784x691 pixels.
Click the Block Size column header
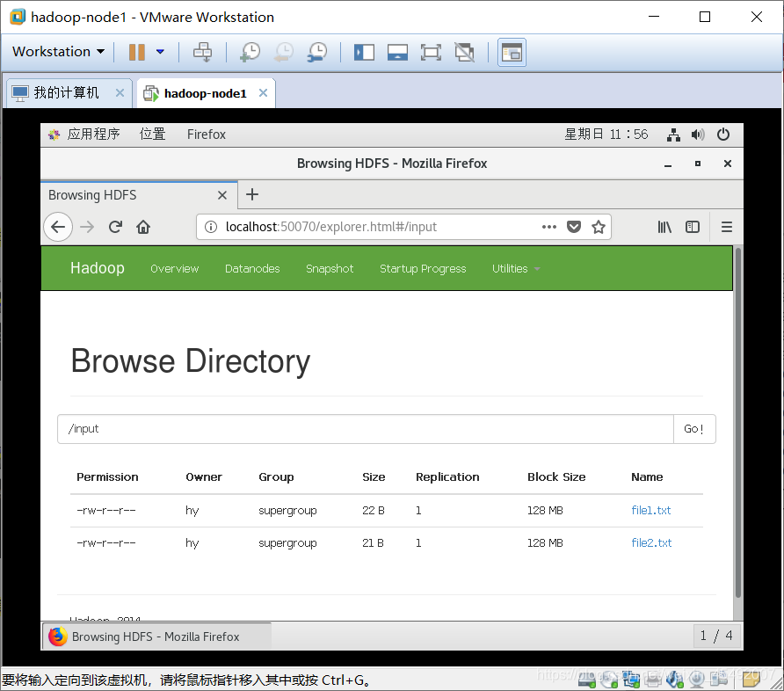click(x=556, y=477)
